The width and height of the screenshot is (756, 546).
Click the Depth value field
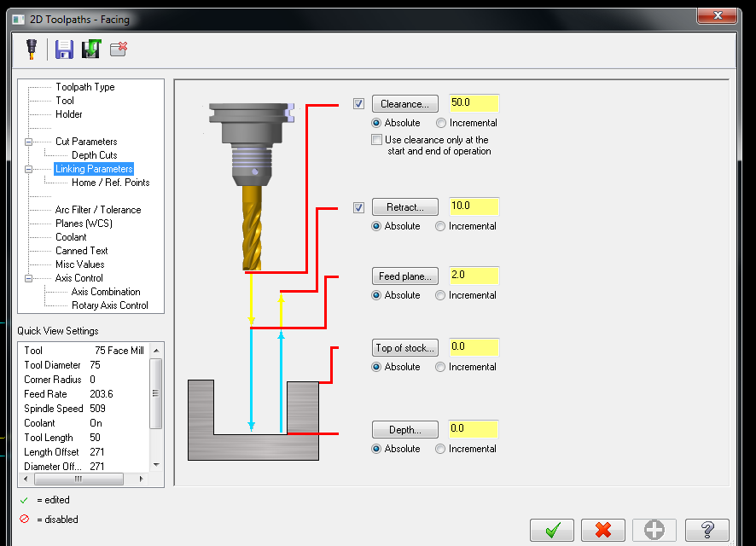474,429
